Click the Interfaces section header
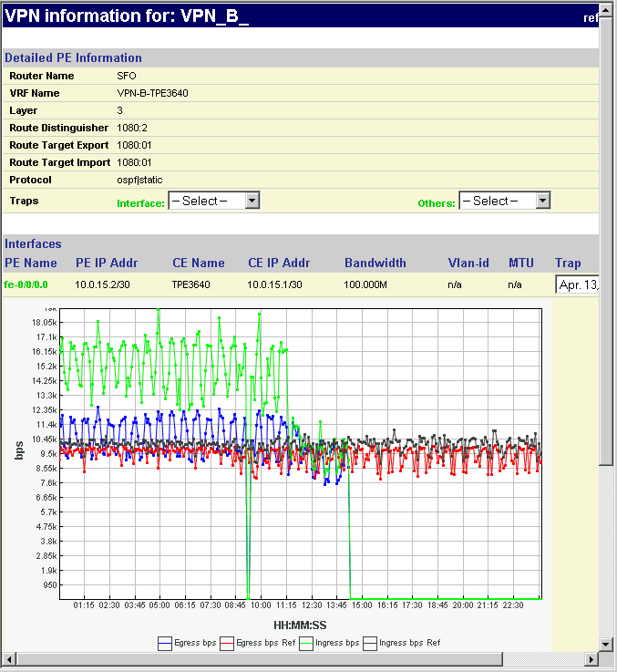This screenshot has width=617, height=672. pos(34,243)
